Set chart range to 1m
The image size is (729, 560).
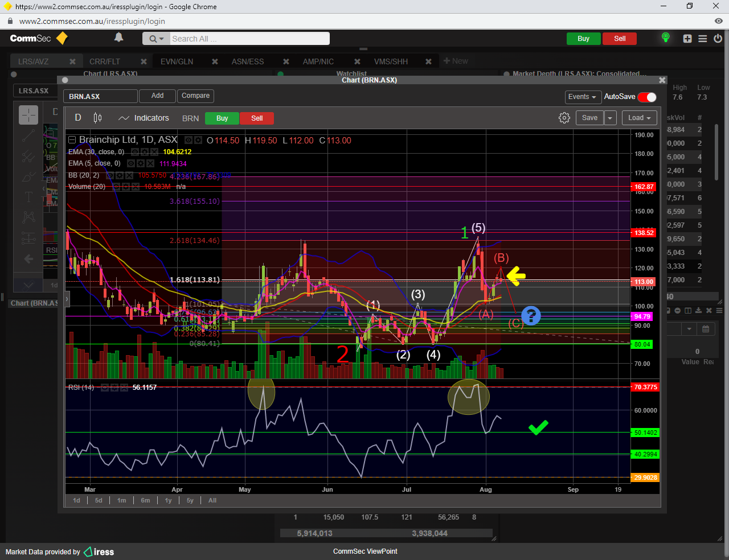[x=121, y=500]
